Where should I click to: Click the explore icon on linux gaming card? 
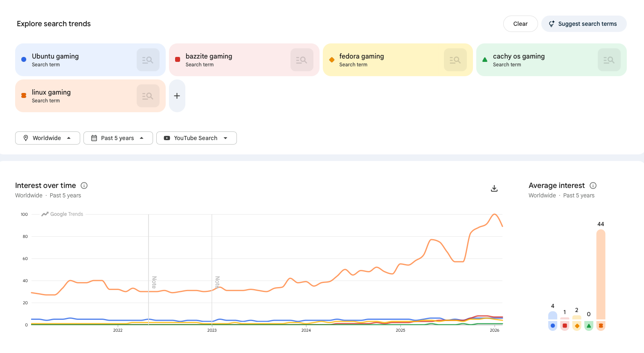(148, 96)
